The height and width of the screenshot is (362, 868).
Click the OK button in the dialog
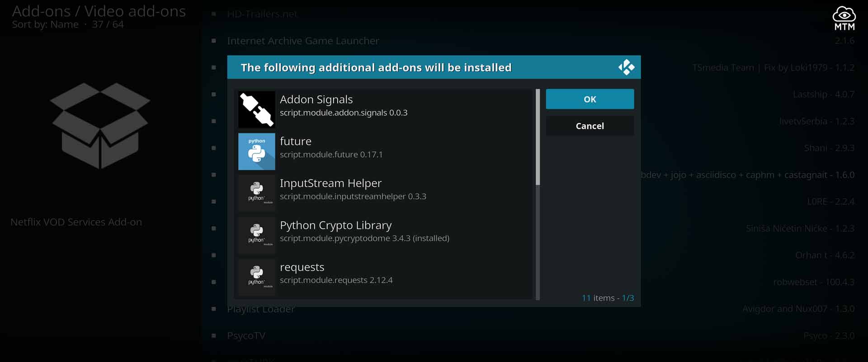point(590,99)
